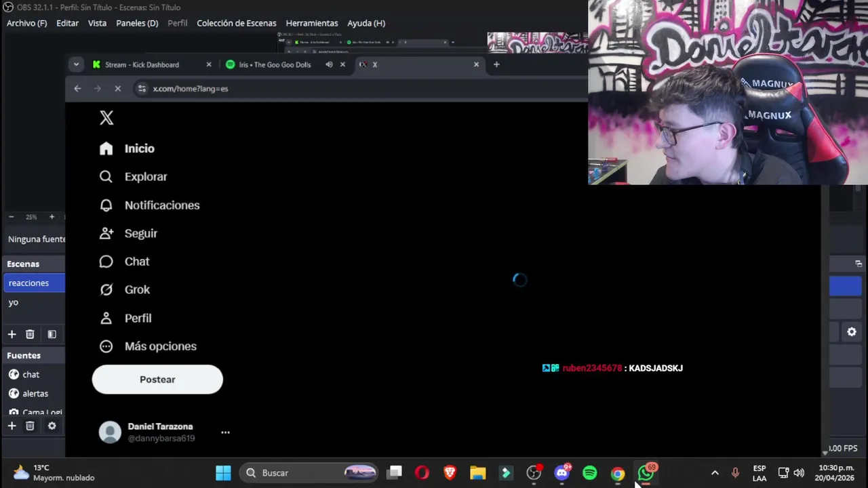Open the Windows Start menu
The width and height of the screenshot is (868, 488).
[223, 473]
